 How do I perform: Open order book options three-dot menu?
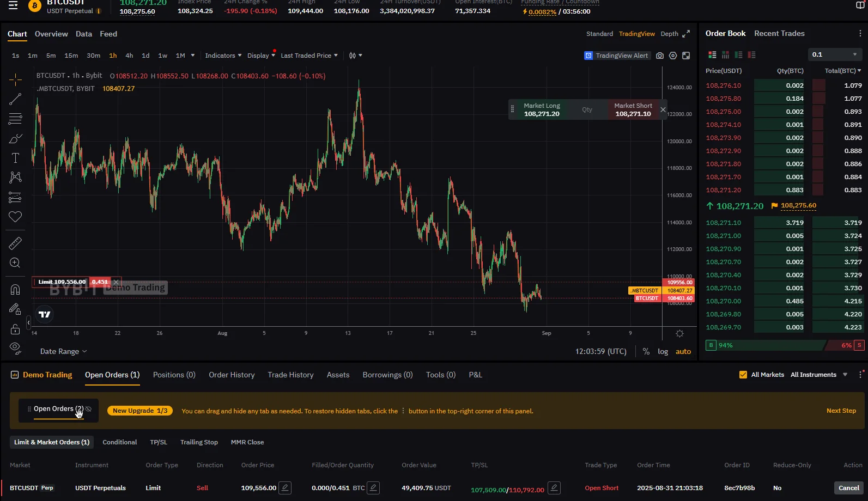click(x=860, y=34)
